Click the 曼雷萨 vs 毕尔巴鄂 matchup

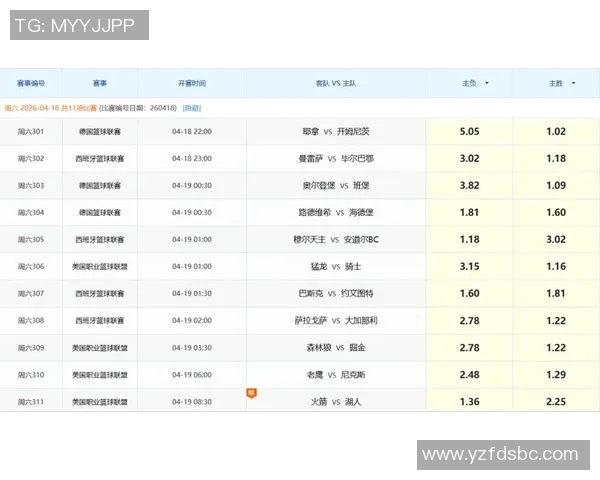pyautogui.click(x=336, y=158)
